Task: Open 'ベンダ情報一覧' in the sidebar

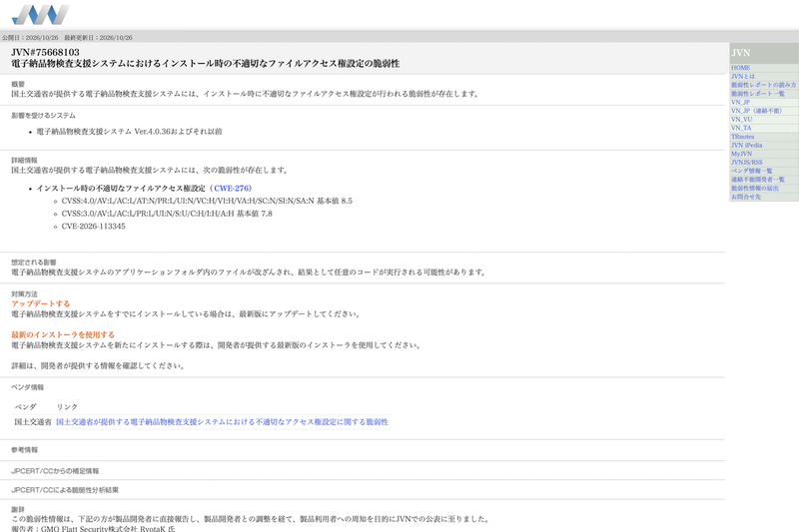Action: (752, 171)
